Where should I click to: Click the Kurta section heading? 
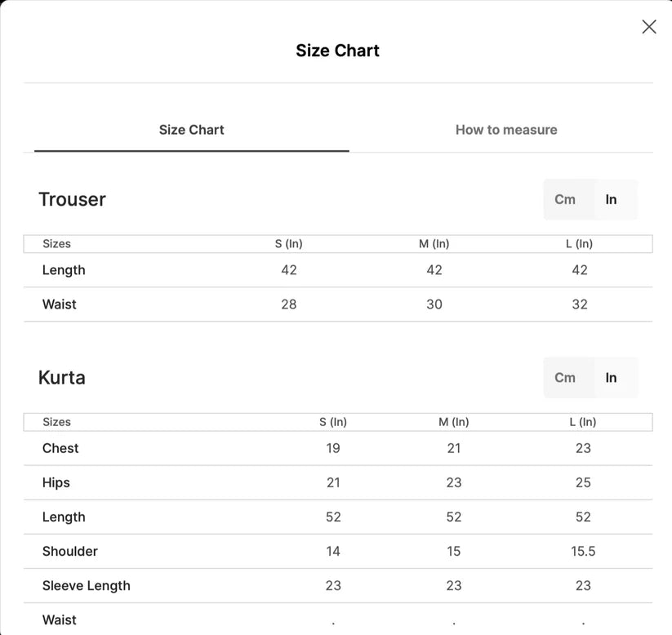click(62, 377)
